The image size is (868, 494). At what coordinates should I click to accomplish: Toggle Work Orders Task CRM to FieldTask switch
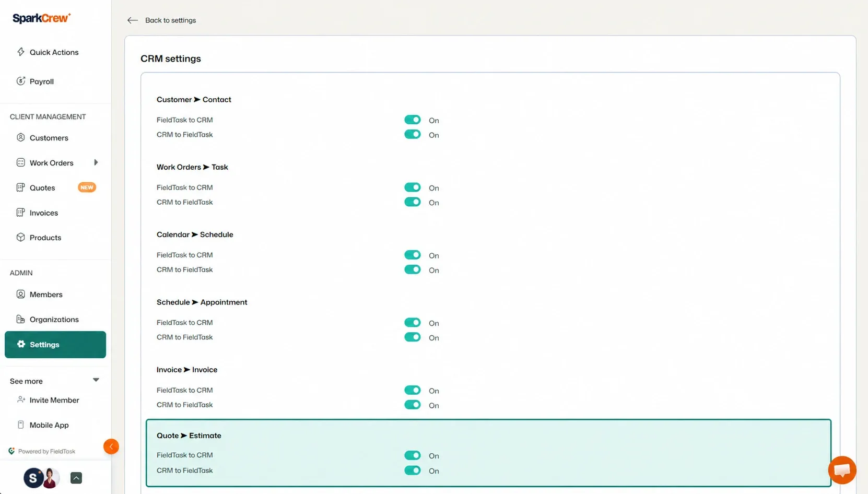[x=413, y=202]
